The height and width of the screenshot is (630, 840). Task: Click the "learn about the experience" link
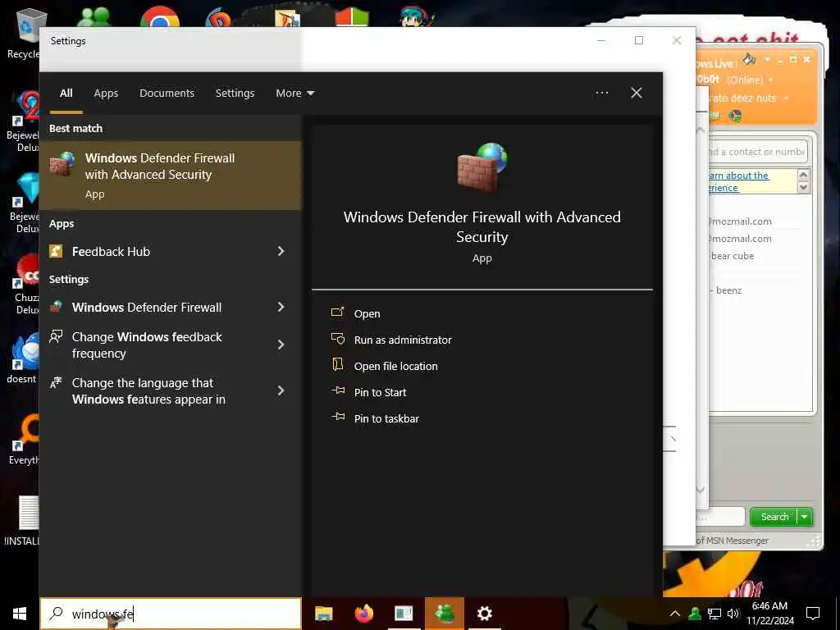tap(738, 181)
